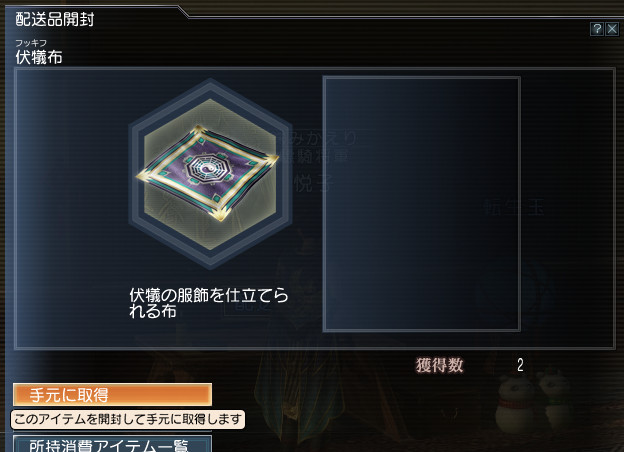Open the 所持消費アイテム一覧 list

pos(112,444)
